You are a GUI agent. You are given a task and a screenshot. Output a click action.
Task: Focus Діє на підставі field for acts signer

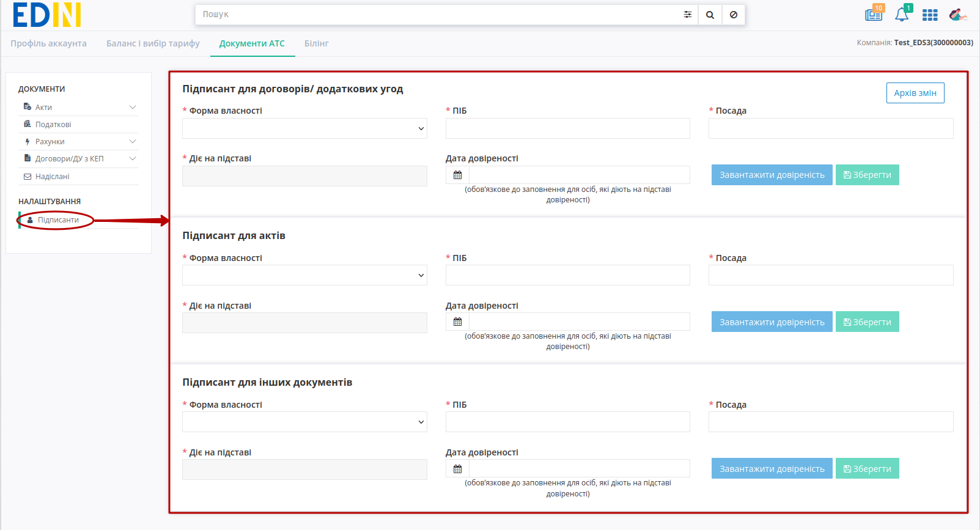pyautogui.click(x=304, y=323)
